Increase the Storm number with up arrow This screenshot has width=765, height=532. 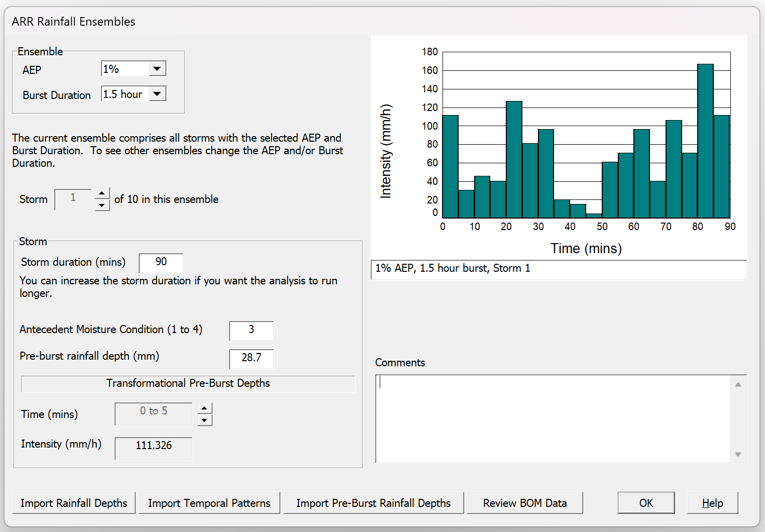(x=102, y=194)
